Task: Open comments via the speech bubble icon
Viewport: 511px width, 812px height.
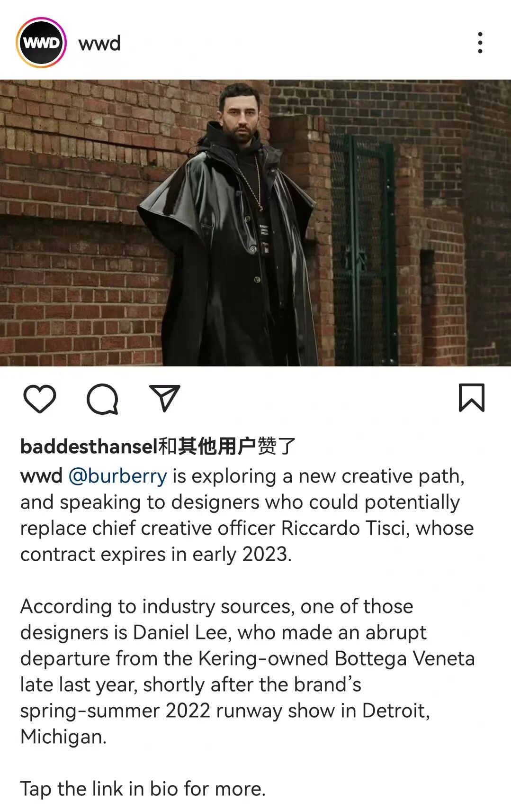Action: (x=102, y=399)
